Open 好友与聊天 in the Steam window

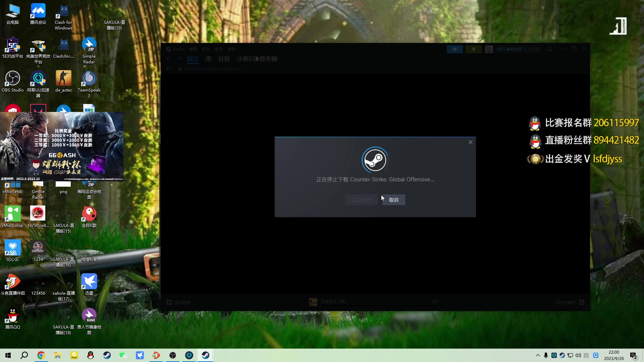click(x=570, y=302)
